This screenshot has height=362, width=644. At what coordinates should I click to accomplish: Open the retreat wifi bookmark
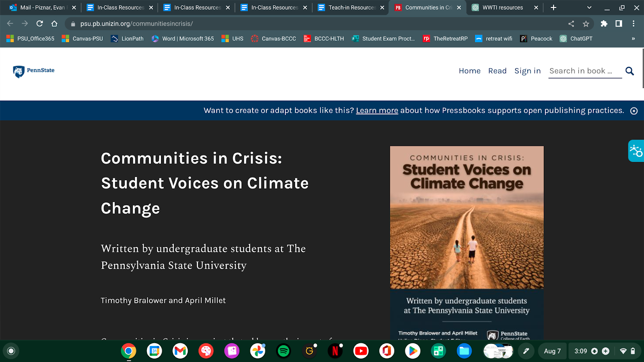493,39
